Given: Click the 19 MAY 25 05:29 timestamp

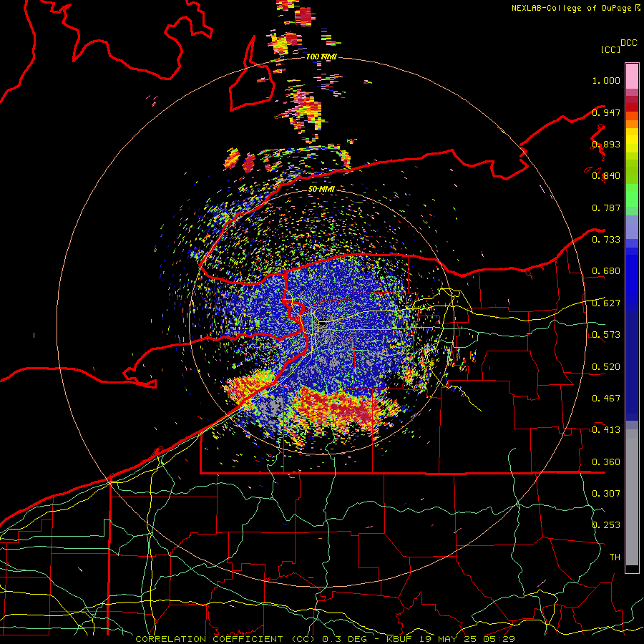Looking at the screenshot, I should (467, 639).
